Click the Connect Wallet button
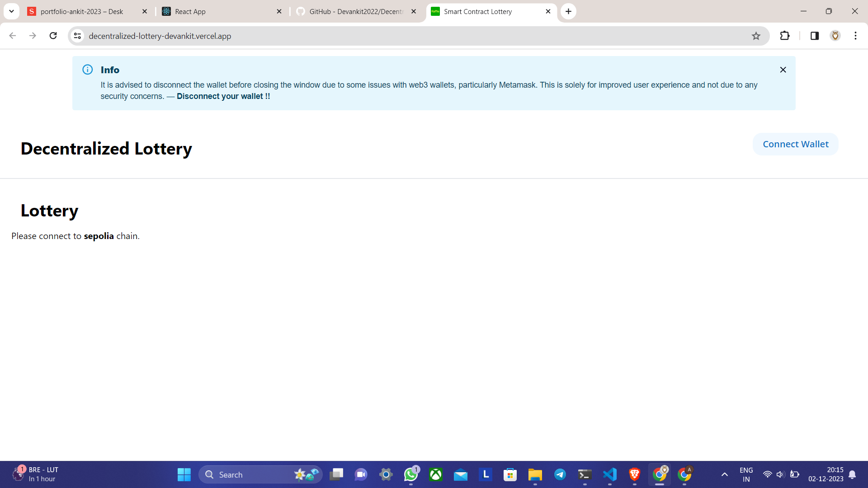 (795, 144)
